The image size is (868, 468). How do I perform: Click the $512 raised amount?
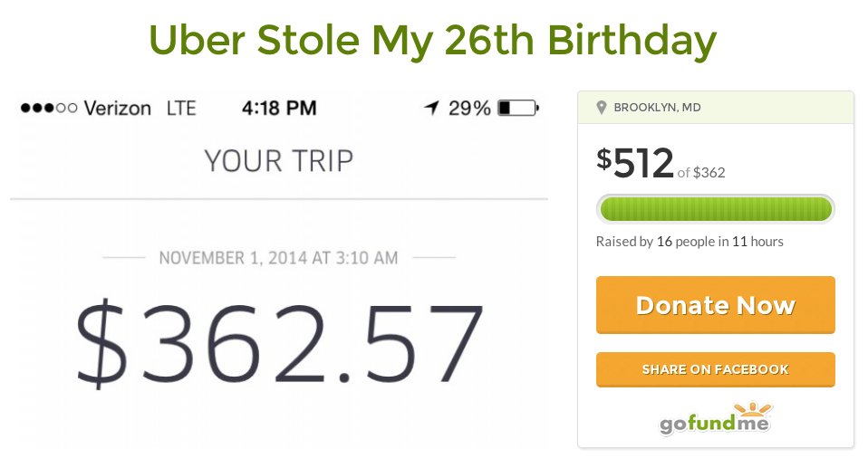point(635,163)
